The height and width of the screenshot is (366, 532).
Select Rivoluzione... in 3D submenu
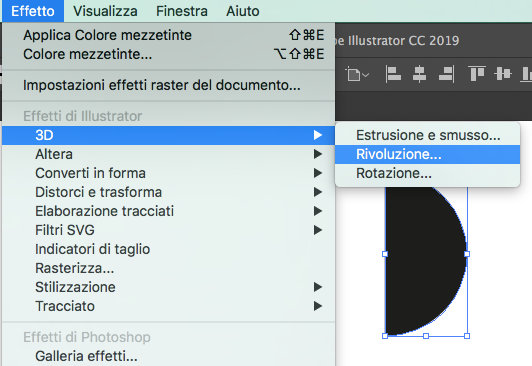point(428,154)
